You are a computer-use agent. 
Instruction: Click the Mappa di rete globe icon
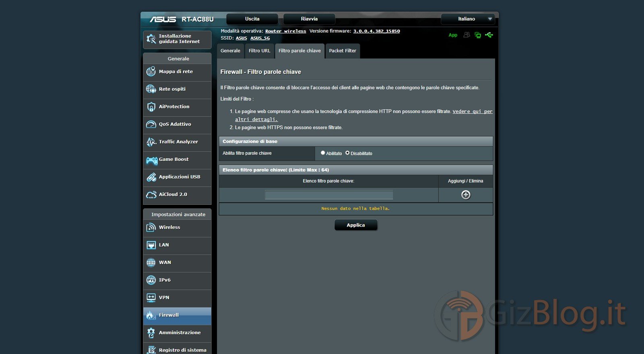tap(151, 72)
